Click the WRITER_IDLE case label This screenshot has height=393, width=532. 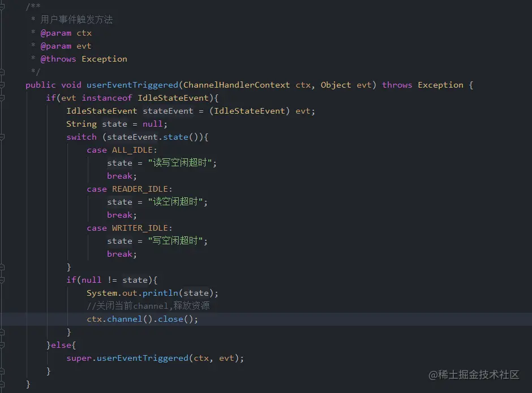click(140, 228)
